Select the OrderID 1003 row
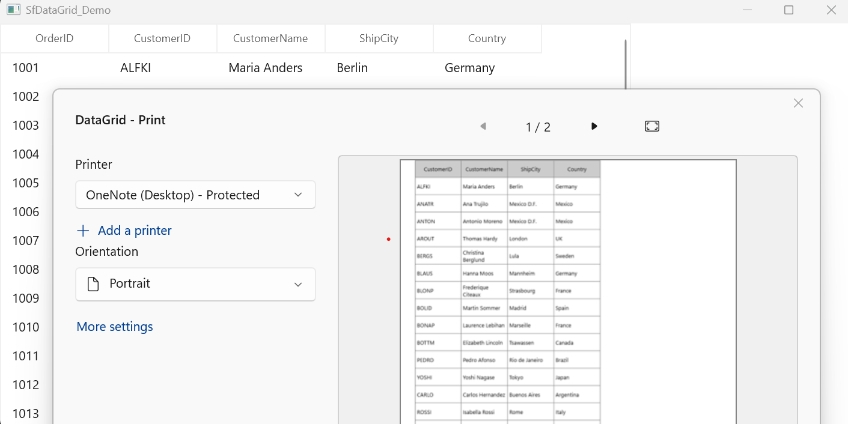Image resolution: width=848 pixels, height=424 pixels. [x=25, y=125]
